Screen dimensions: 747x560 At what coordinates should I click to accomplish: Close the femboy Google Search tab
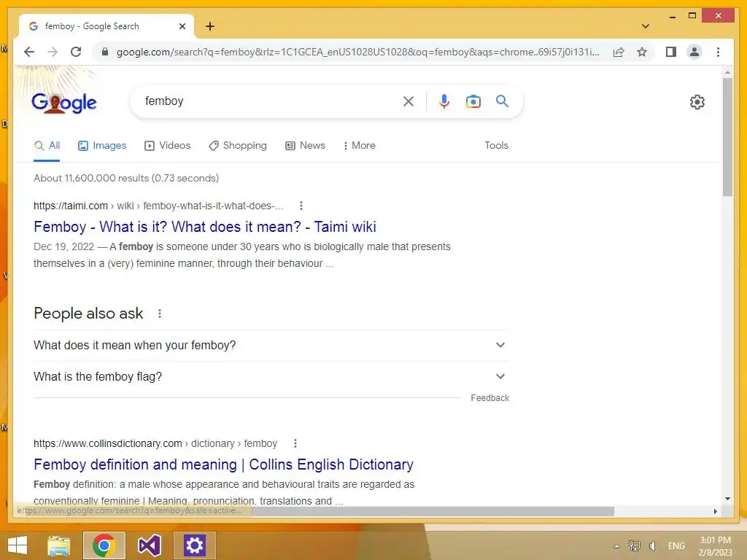[x=182, y=26]
